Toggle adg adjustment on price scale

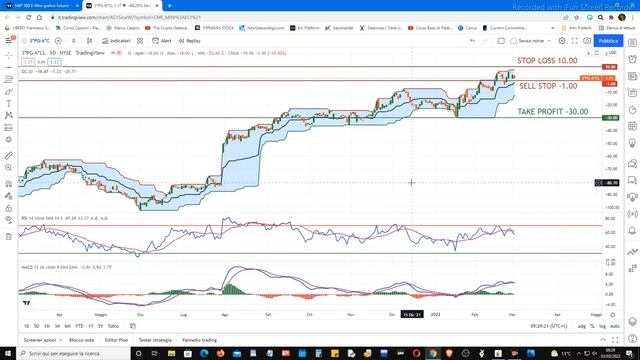(582, 326)
